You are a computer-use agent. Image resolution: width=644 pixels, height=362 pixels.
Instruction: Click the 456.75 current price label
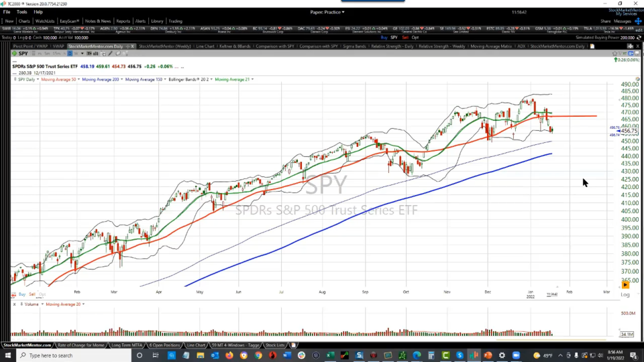coord(629,131)
